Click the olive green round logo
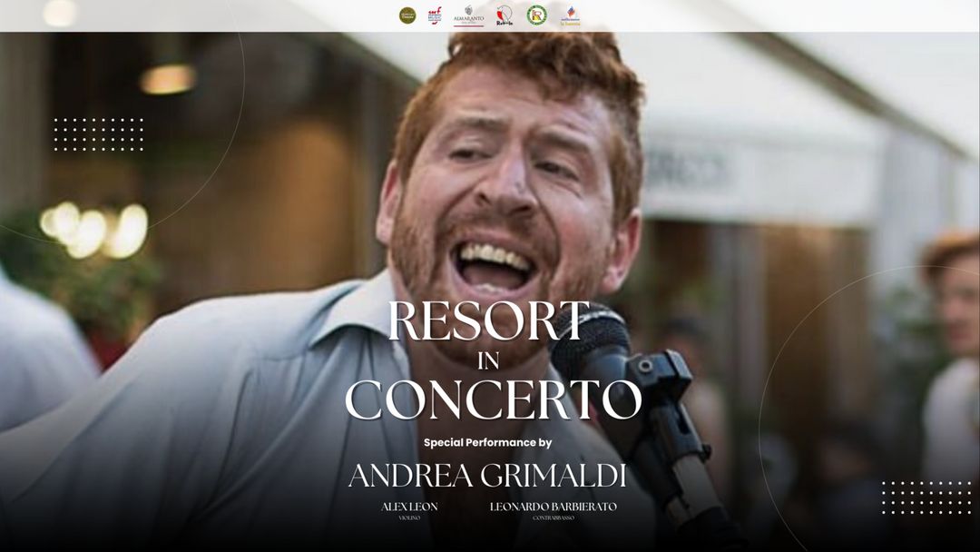 (407, 15)
